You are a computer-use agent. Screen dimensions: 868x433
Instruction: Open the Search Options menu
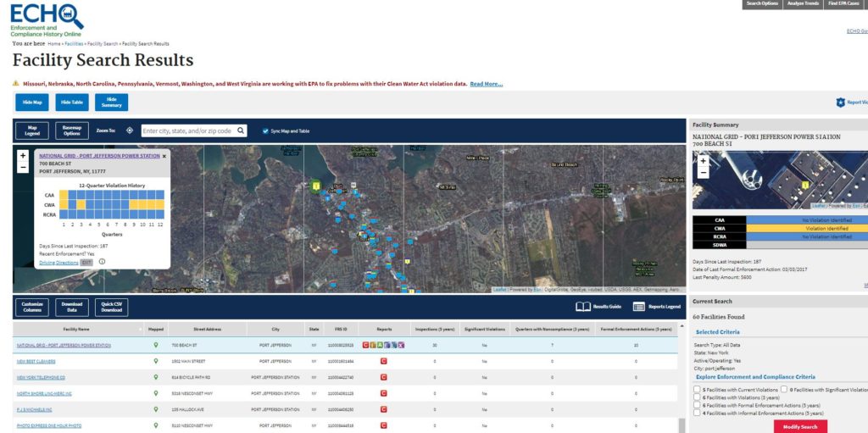pos(762,4)
